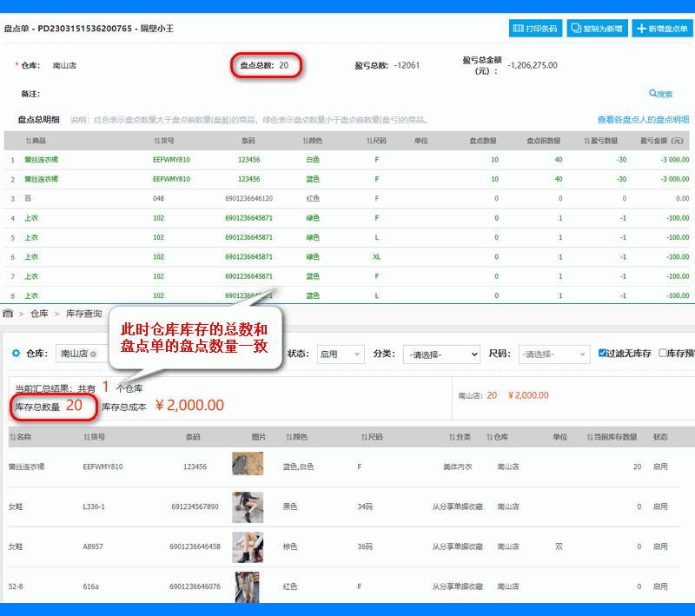Click 新增盘点单 plus button
Image resolution: width=695 pixels, height=616 pixels.
coord(662,29)
